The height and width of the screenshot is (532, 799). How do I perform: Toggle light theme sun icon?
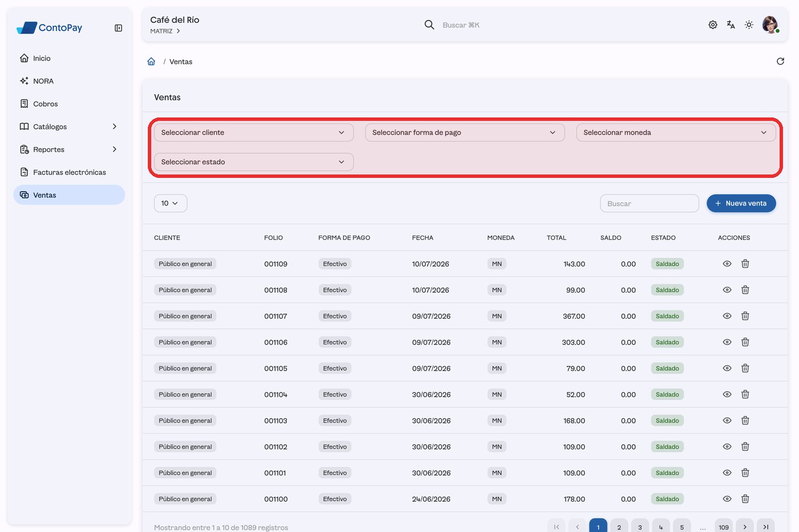pos(749,25)
